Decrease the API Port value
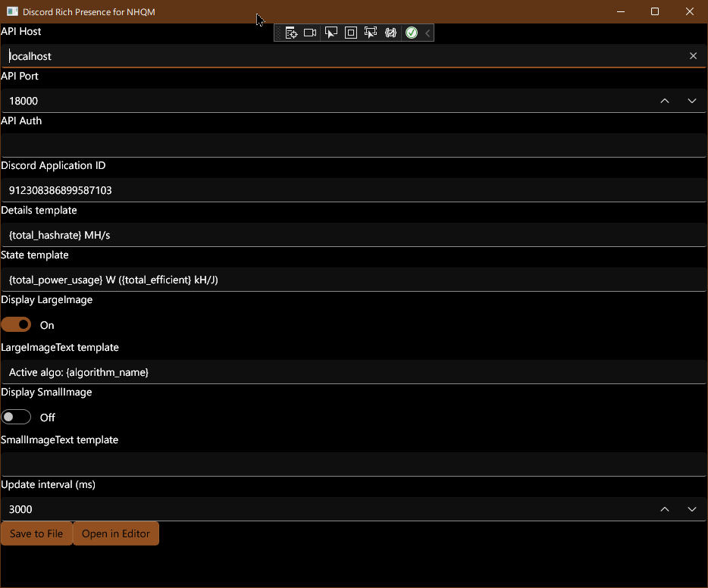Screen dimensions: 708x588 (x=692, y=101)
